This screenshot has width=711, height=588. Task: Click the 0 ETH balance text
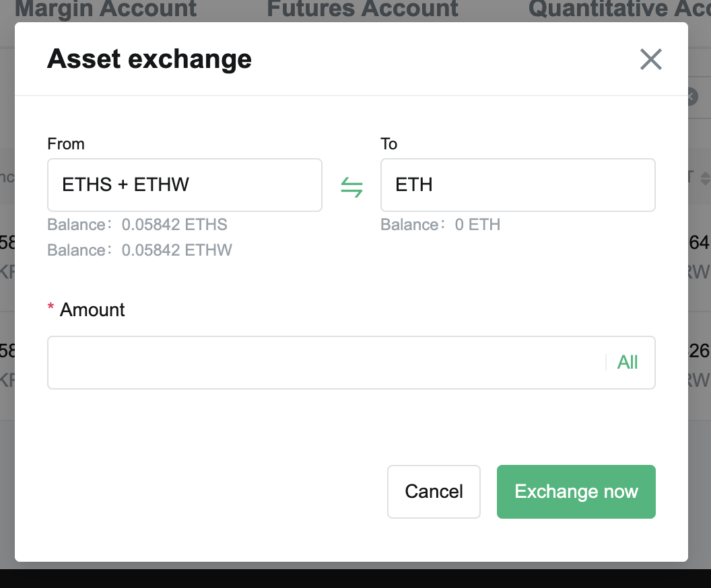(x=477, y=225)
